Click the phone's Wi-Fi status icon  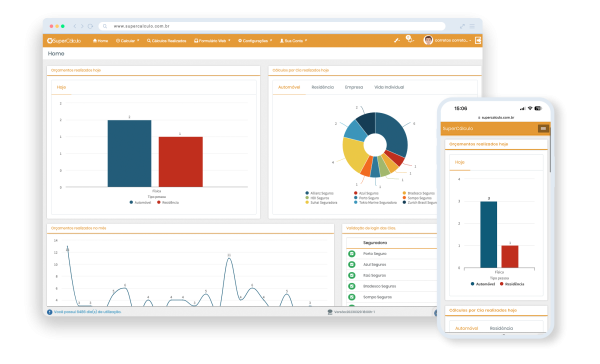click(x=530, y=108)
